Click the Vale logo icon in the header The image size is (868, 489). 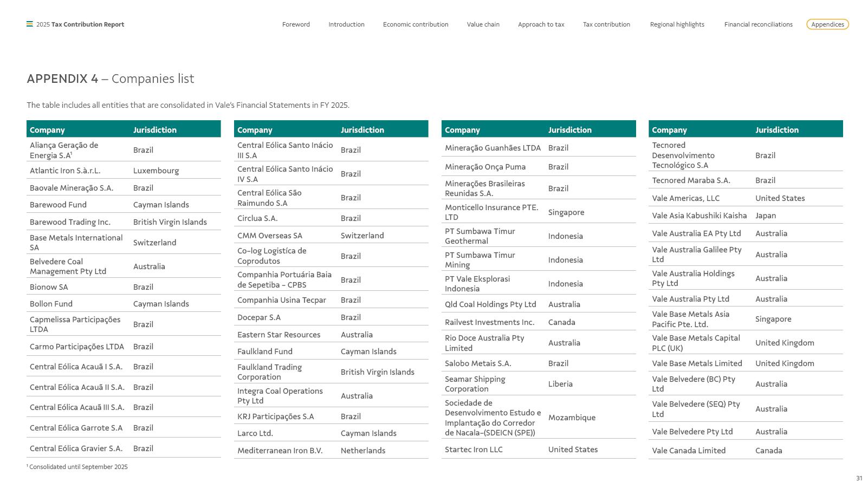point(30,24)
